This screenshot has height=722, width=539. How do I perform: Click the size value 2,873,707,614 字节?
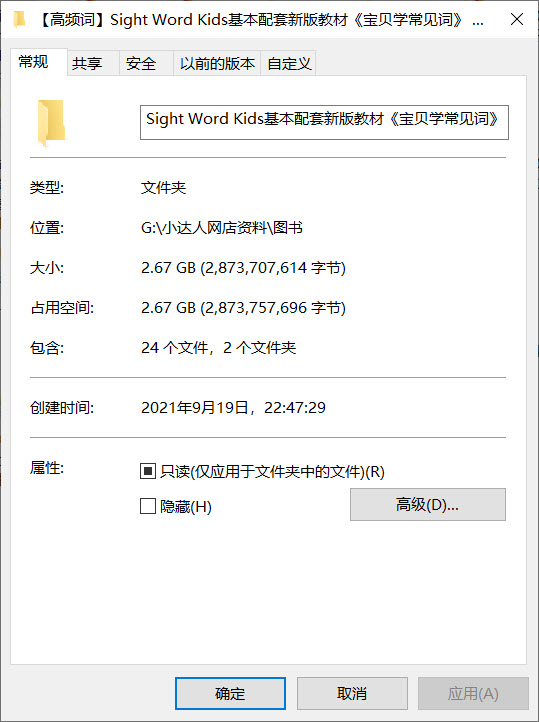(275, 268)
